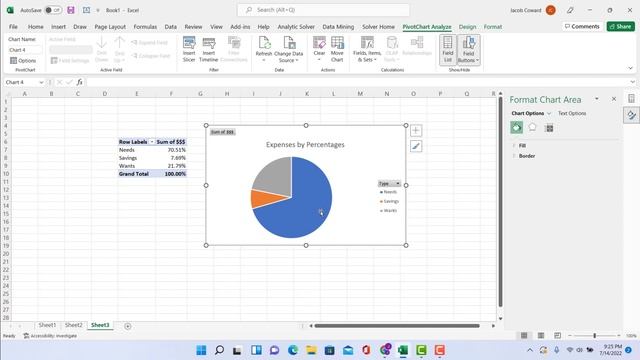The image size is (640, 360).
Task: Click the Accessibility: Investigate status
Action: coord(50,336)
